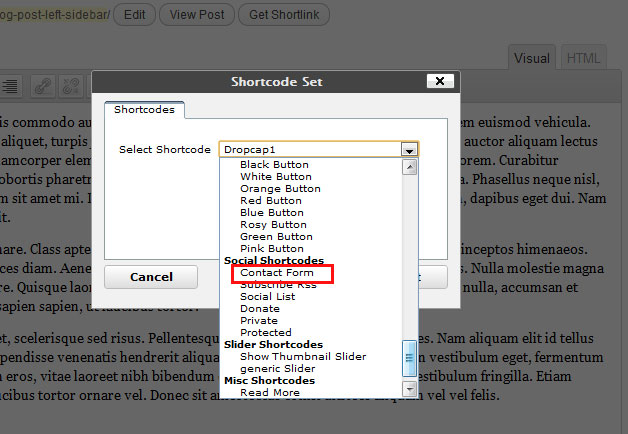This screenshot has height=434, width=628.
Task: Select White Button from the list
Action: click(276, 177)
